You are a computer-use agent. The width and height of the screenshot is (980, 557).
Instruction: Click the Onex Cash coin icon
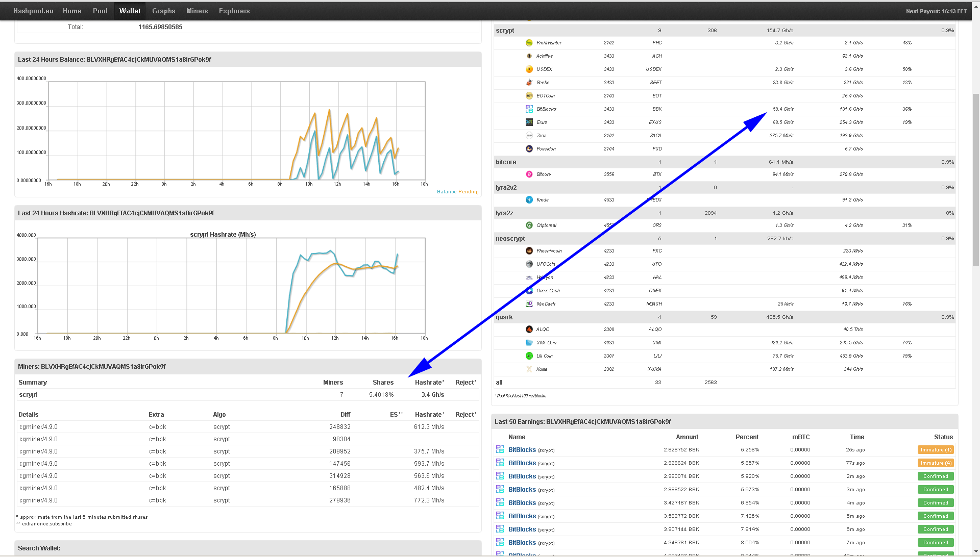pyautogui.click(x=529, y=291)
